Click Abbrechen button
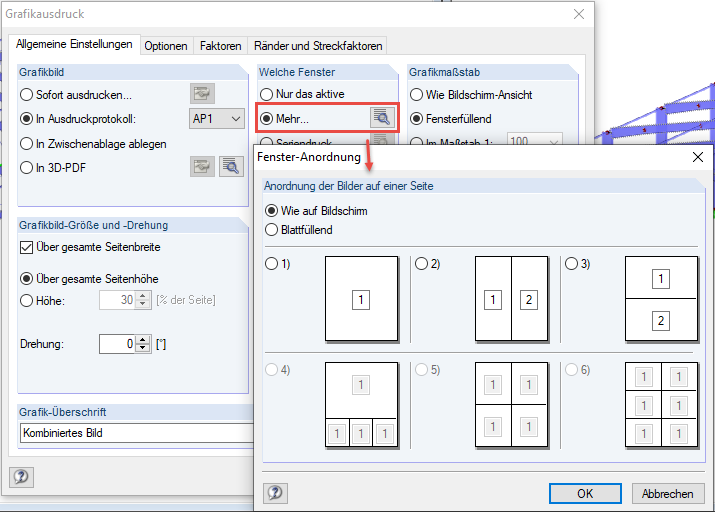The width and height of the screenshot is (715, 512). tap(667, 493)
